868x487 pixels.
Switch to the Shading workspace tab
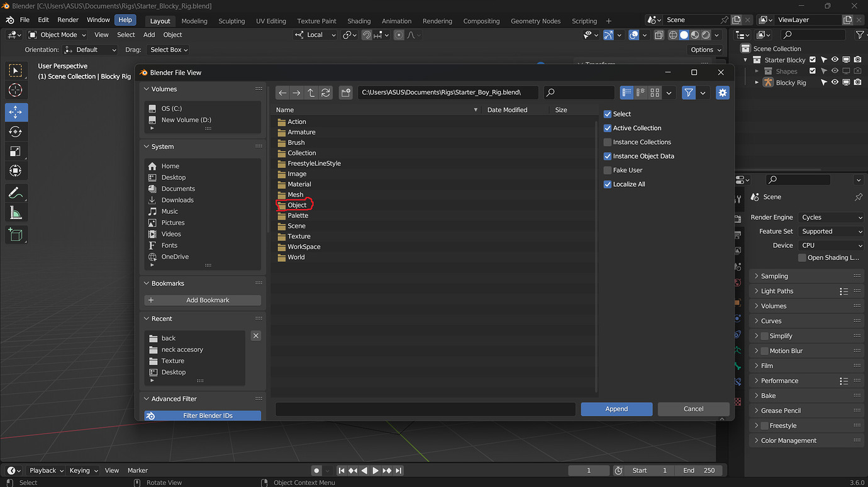pyautogui.click(x=359, y=21)
